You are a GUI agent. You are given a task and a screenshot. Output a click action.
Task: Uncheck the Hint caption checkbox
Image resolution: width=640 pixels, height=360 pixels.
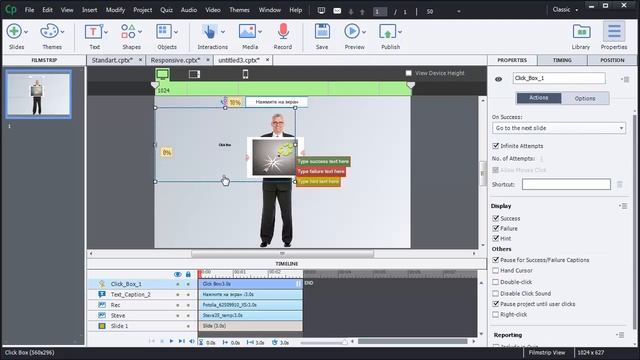[x=496, y=238]
